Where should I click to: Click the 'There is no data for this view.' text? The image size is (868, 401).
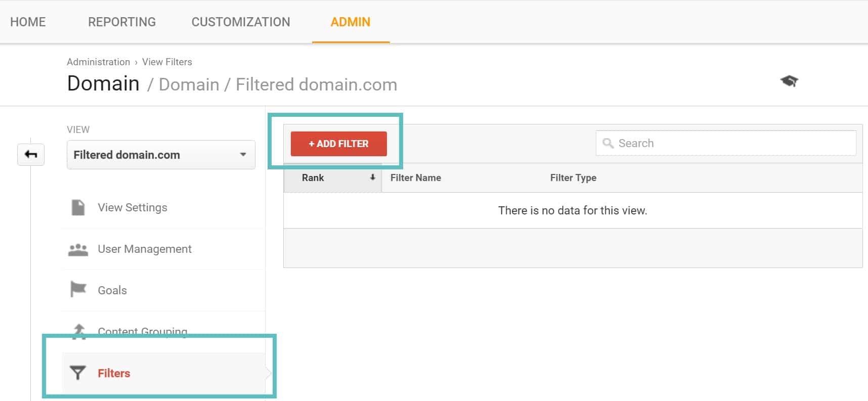point(573,210)
